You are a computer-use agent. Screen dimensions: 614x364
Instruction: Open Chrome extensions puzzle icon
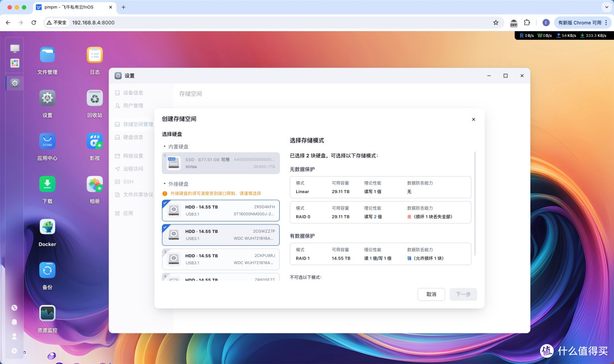pos(527,23)
